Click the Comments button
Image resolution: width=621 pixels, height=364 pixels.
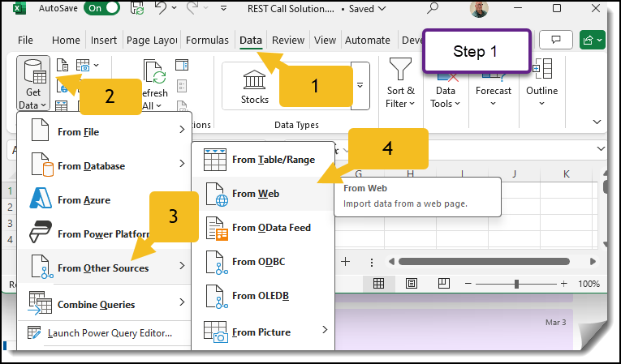556,40
